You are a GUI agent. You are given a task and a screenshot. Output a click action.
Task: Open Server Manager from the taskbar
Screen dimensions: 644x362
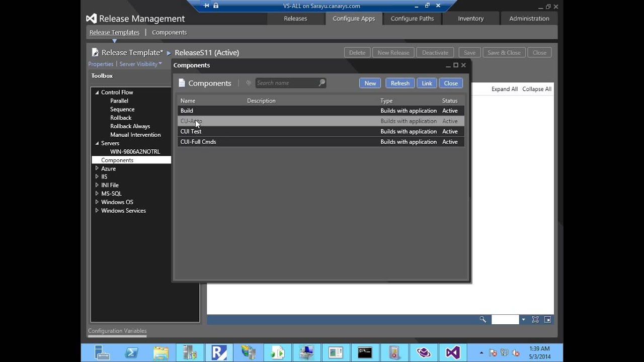102,352
